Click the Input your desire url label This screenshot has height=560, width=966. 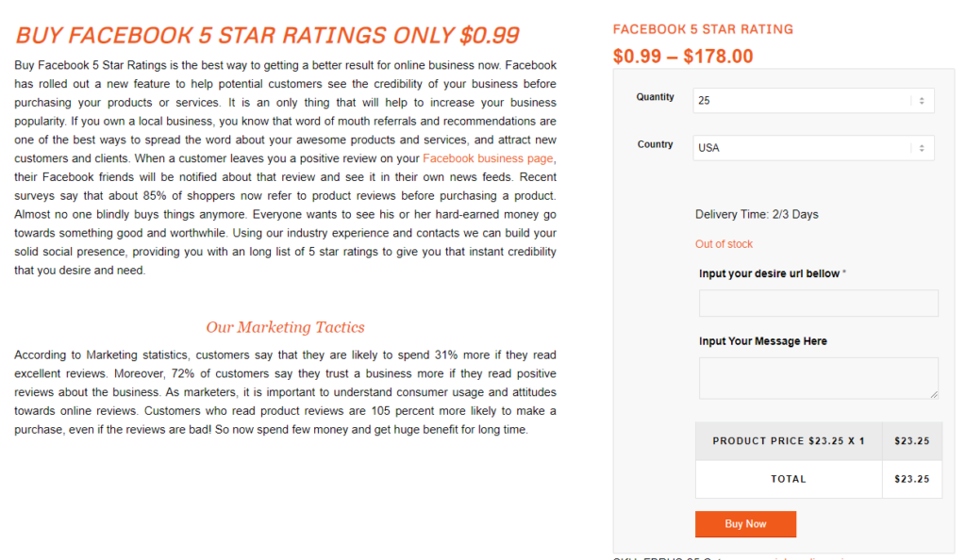click(x=769, y=273)
